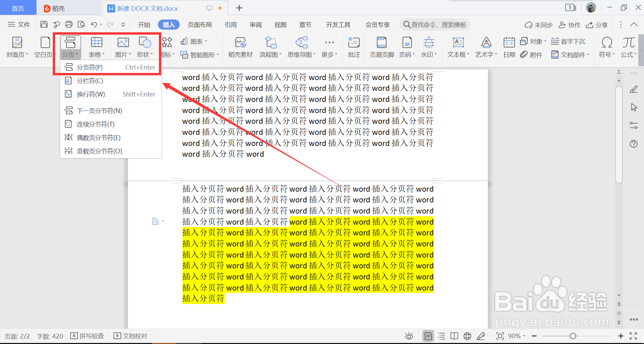Insert a Comment (批注)
The width and height of the screenshot is (644, 344).
[354, 47]
